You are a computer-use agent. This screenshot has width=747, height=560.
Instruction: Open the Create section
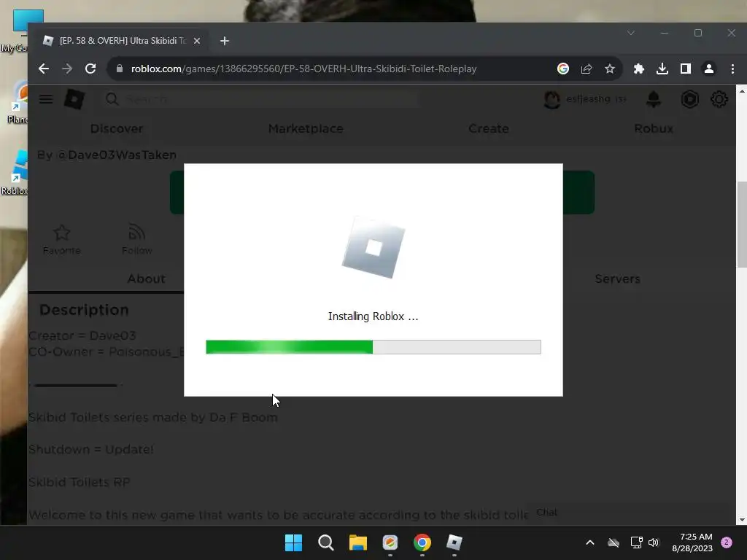click(489, 128)
